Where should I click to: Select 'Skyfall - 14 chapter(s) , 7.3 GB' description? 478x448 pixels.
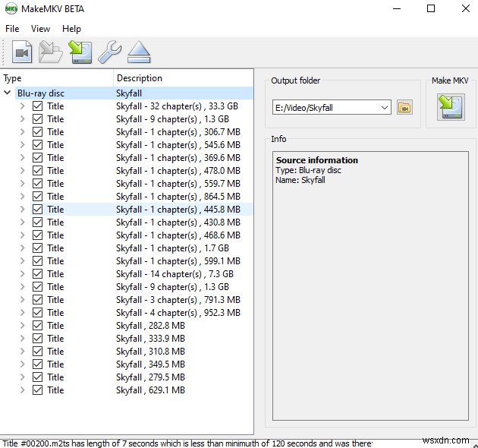(175, 274)
